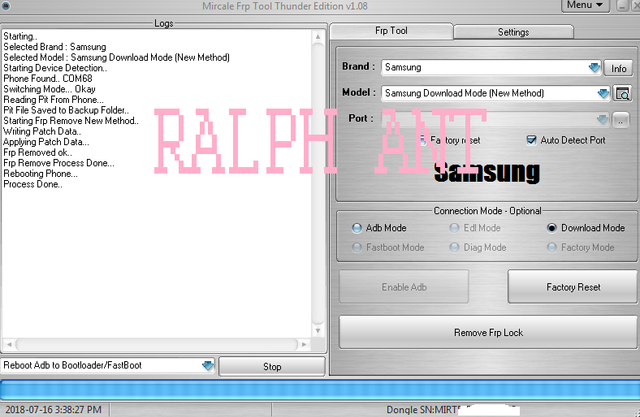
Task: Click the Factory Reset button
Action: (573, 287)
